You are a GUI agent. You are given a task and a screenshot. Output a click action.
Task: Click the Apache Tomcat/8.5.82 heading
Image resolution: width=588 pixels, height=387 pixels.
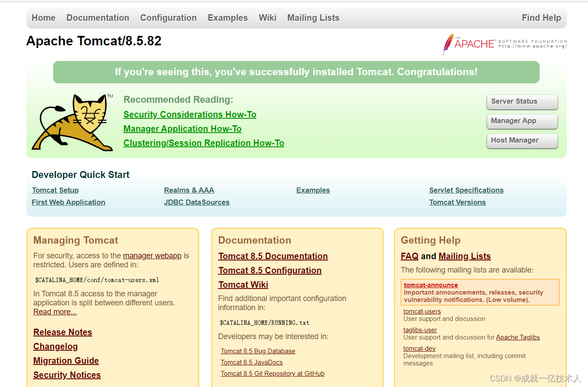94,41
